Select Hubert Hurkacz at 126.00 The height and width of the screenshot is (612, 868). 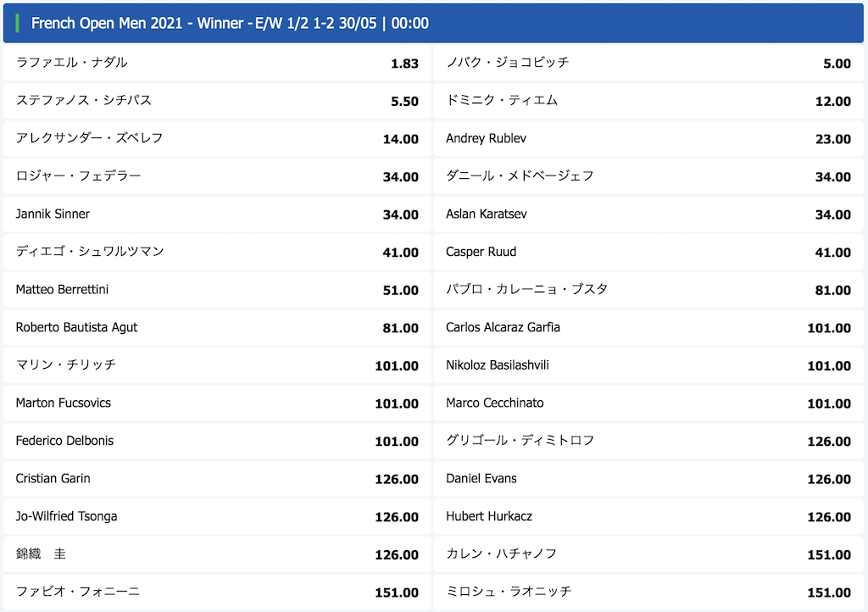[x=648, y=516]
